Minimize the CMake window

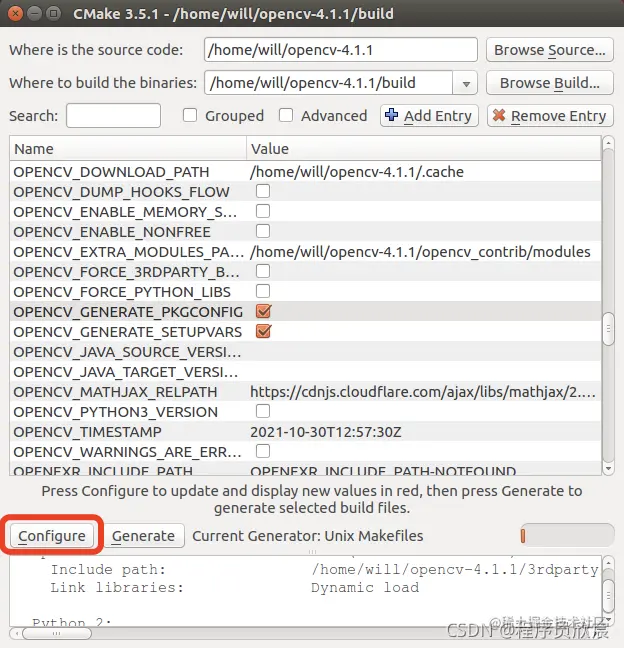(34, 14)
